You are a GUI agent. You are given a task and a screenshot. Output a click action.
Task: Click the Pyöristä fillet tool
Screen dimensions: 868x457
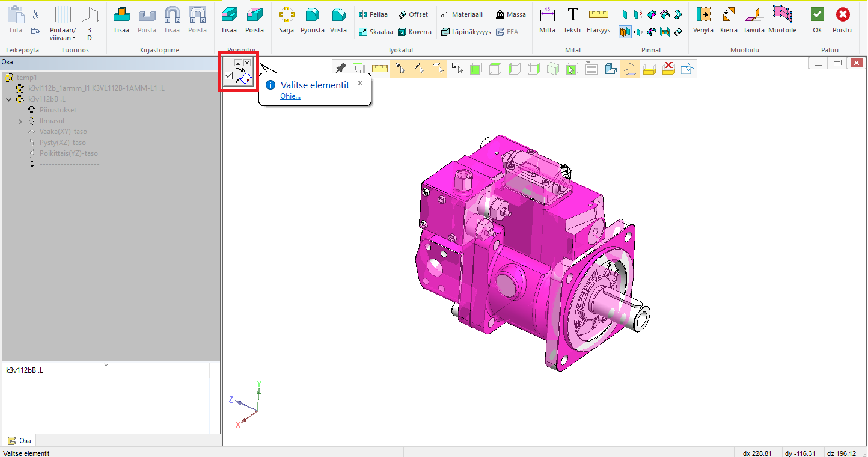point(312,20)
